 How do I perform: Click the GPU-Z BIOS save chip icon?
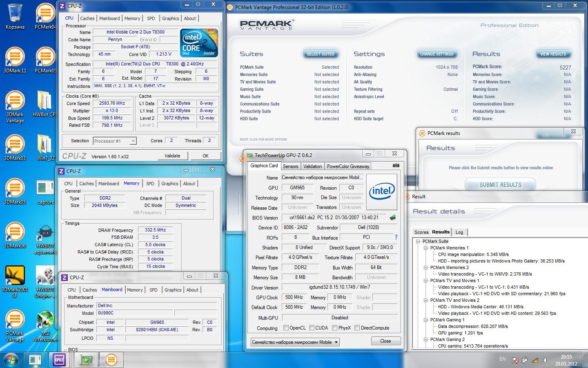393,217
